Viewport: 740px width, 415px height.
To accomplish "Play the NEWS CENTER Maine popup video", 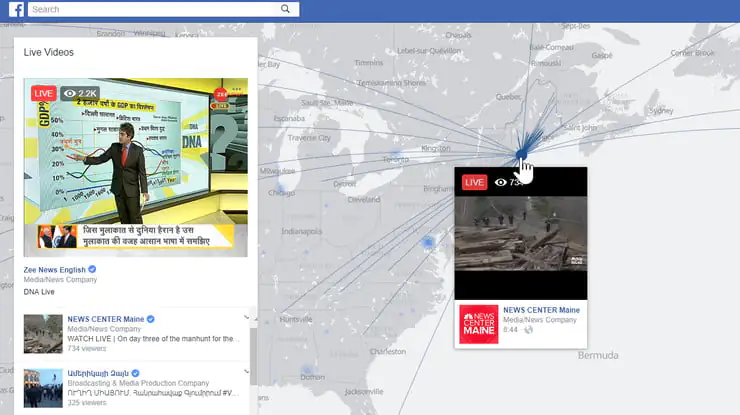I will (521, 234).
